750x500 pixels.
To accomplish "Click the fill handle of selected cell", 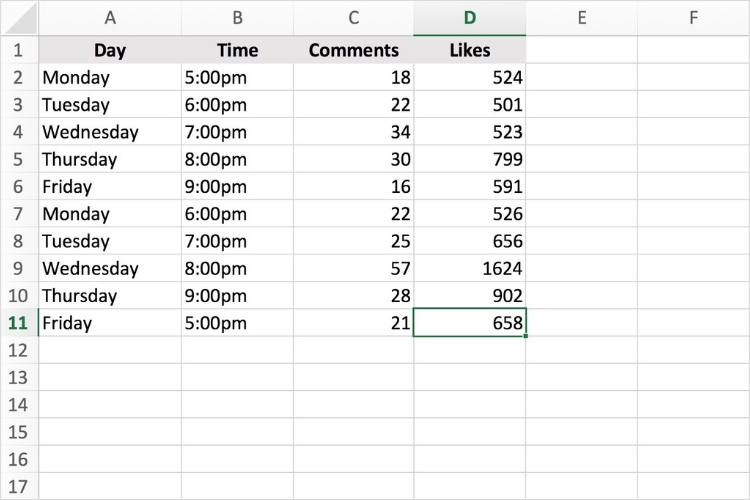I will 525,336.
